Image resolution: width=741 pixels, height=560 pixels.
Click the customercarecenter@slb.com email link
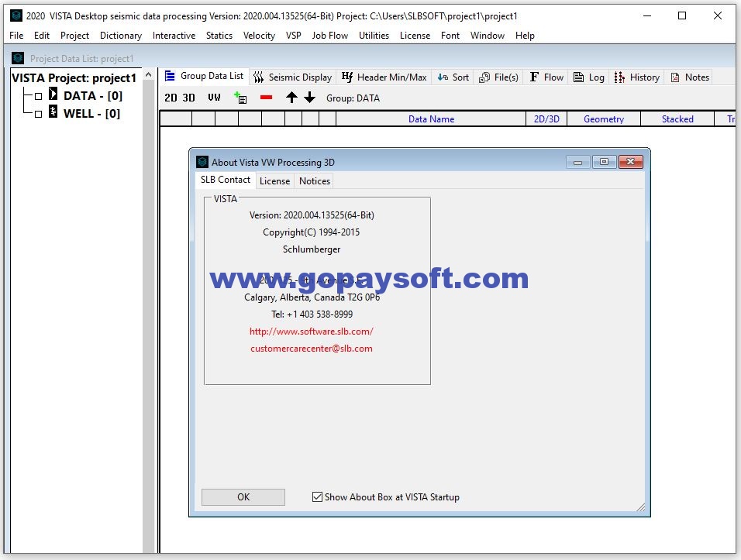(x=312, y=349)
